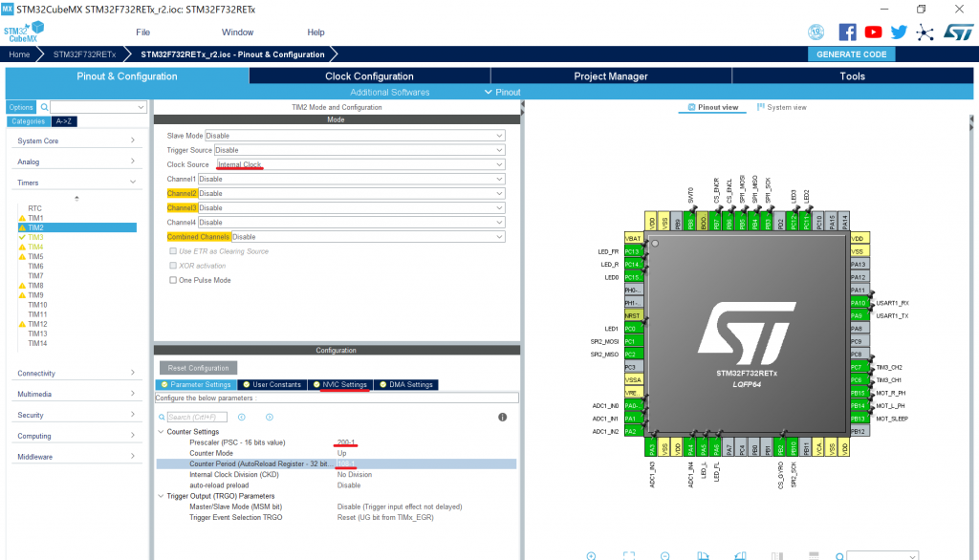Click the PC13 LED_FR pin

pos(633,251)
